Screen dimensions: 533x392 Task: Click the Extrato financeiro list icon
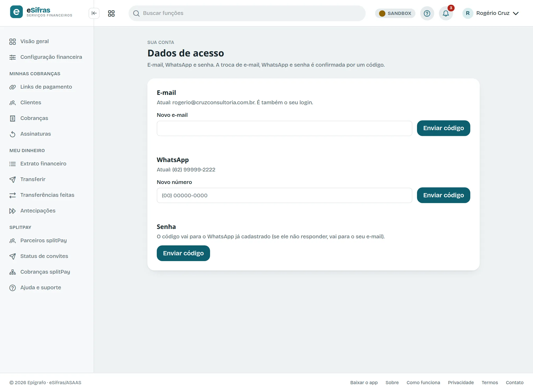pos(13,164)
